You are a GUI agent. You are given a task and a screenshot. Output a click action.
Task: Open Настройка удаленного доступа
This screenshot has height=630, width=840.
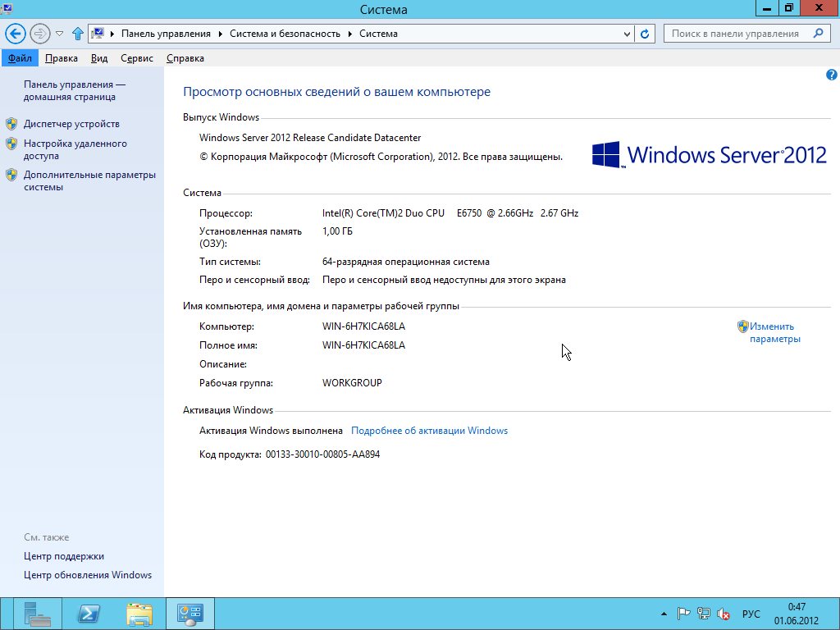tap(75, 149)
